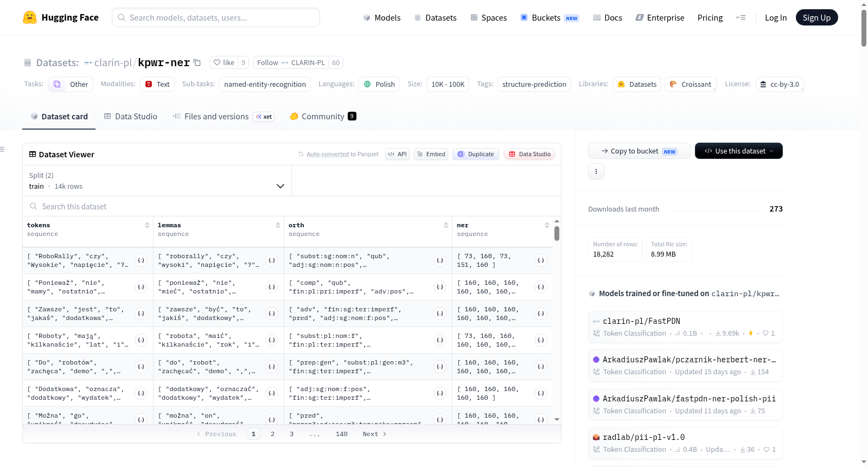This screenshot has height=467, width=868.
Task: Click the named-entity-recognition sub-task tag
Action: click(265, 84)
